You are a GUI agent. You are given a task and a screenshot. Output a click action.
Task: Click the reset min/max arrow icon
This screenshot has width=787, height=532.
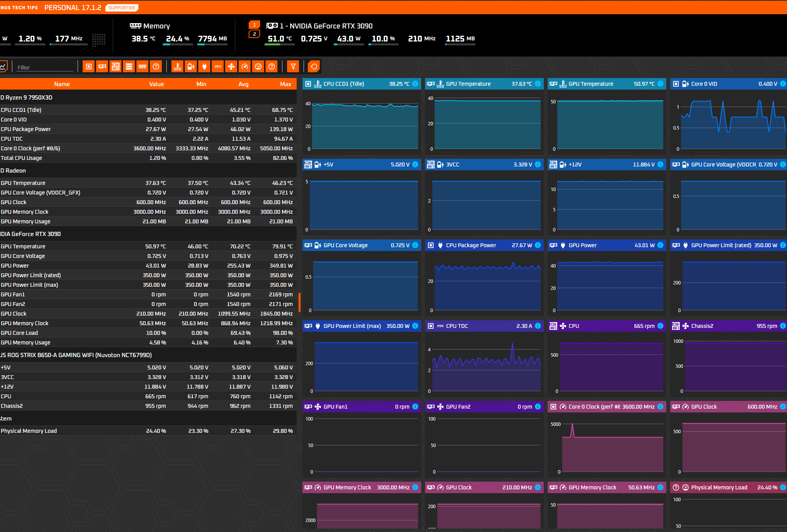pyautogui.click(x=314, y=66)
